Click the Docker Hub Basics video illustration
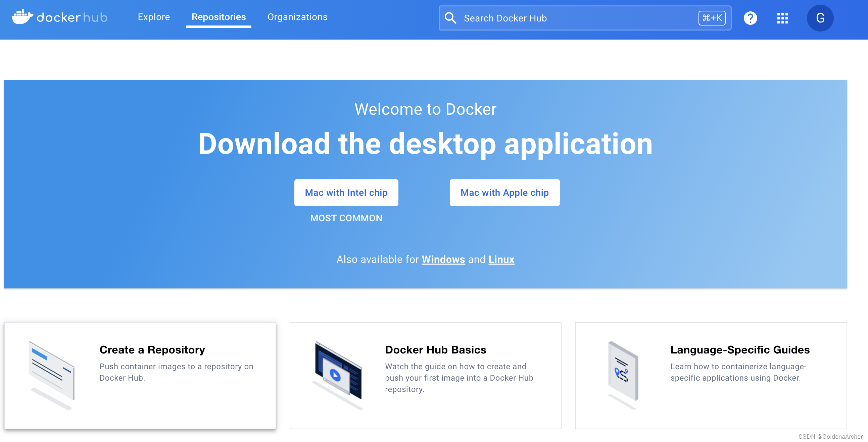The width and height of the screenshot is (868, 442). point(338,375)
